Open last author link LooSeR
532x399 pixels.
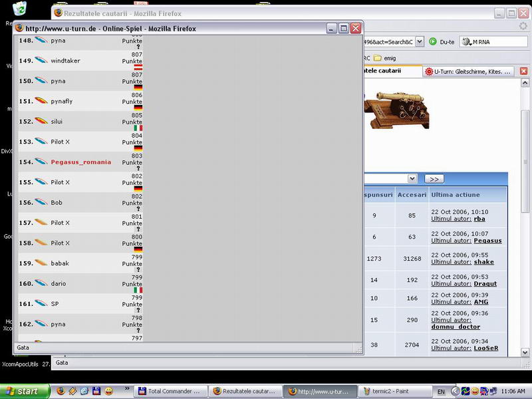click(486, 348)
